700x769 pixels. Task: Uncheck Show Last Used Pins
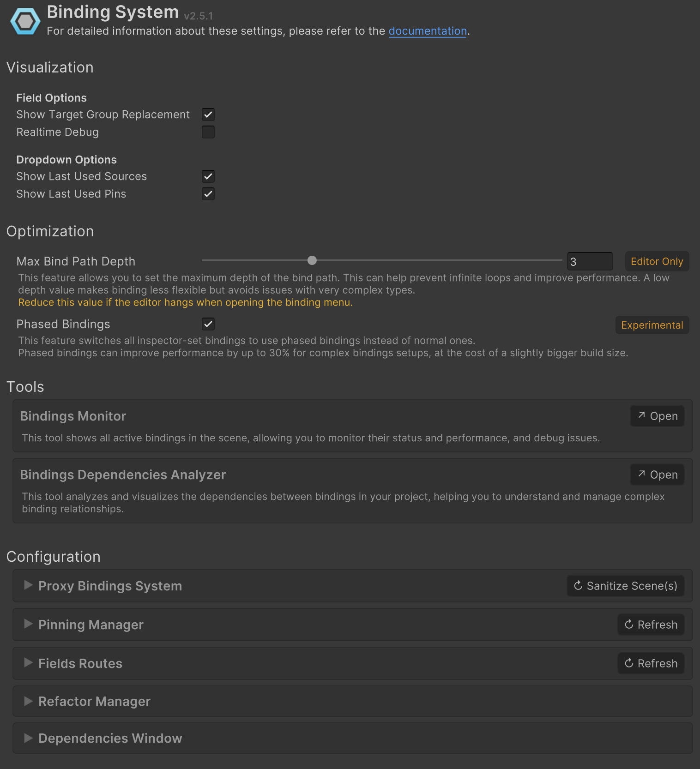208,194
